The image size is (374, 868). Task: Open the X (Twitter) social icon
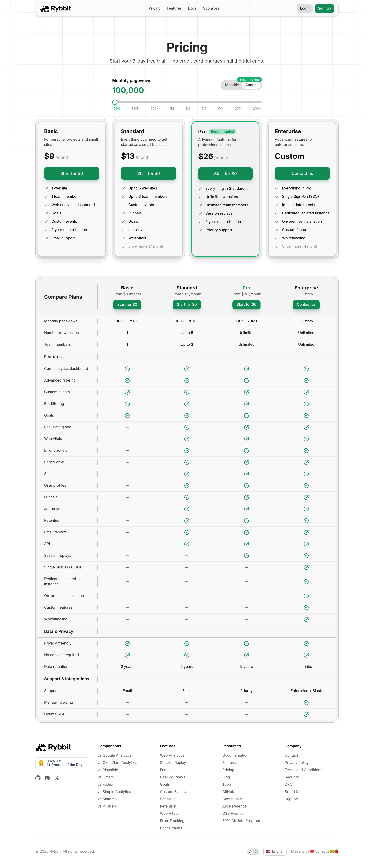[x=57, y=778]
